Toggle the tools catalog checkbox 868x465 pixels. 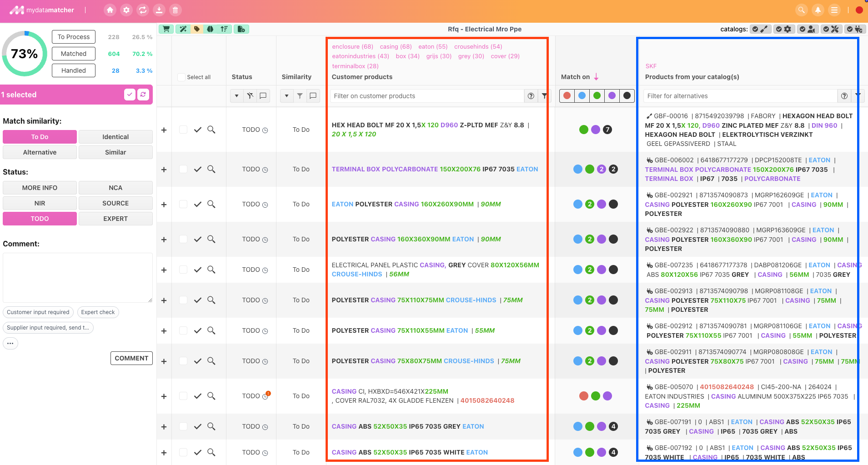(826, 29)
